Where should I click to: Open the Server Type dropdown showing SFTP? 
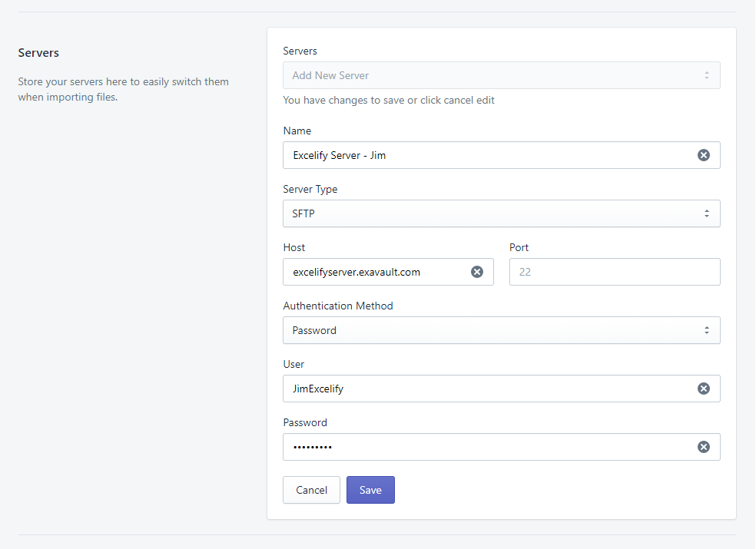(x=501, y=213)
